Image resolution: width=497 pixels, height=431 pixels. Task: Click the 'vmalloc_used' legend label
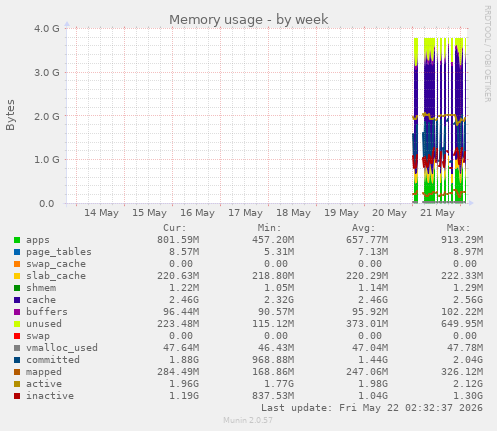click(62, 348)
